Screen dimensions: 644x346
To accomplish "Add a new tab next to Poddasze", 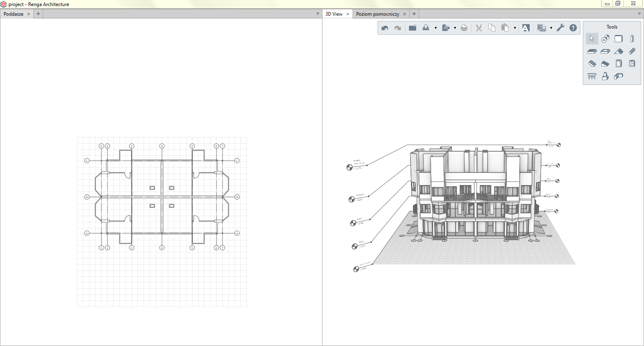I will 38,14.
